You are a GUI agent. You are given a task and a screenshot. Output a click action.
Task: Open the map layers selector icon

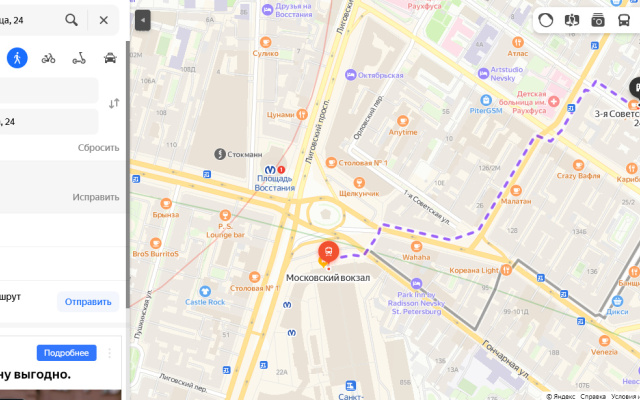[572, 20]
